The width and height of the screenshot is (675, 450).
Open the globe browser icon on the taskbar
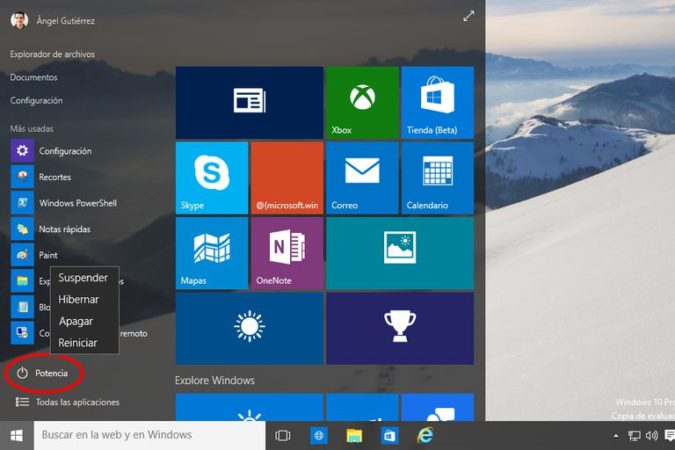click(x=319, y=435)
